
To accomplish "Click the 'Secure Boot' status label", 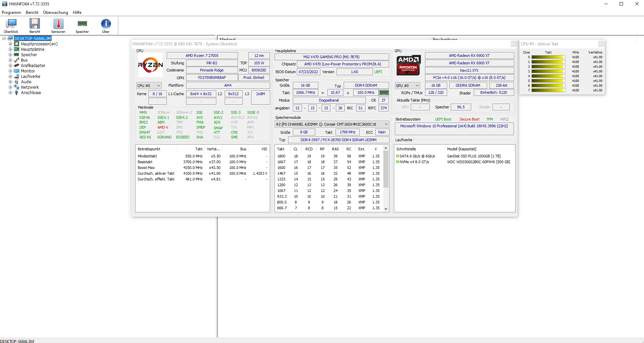I will point(469,119).
